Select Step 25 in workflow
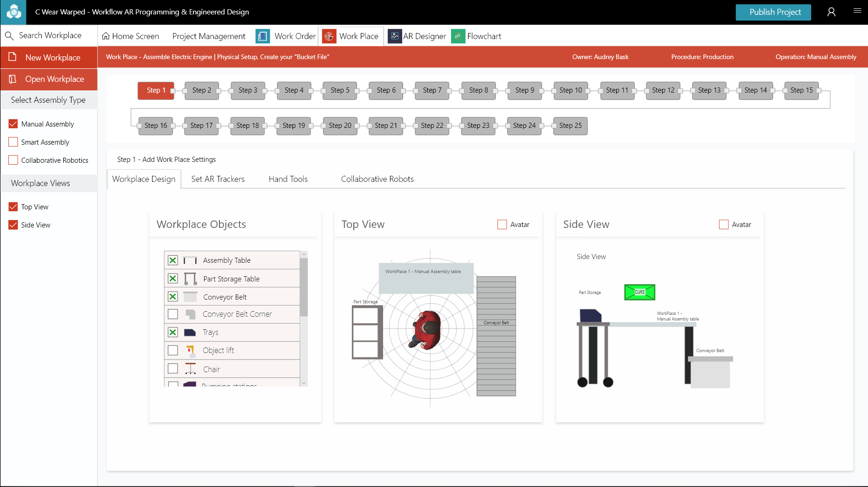This screenshot has width=868, height=487. [570, 126]
